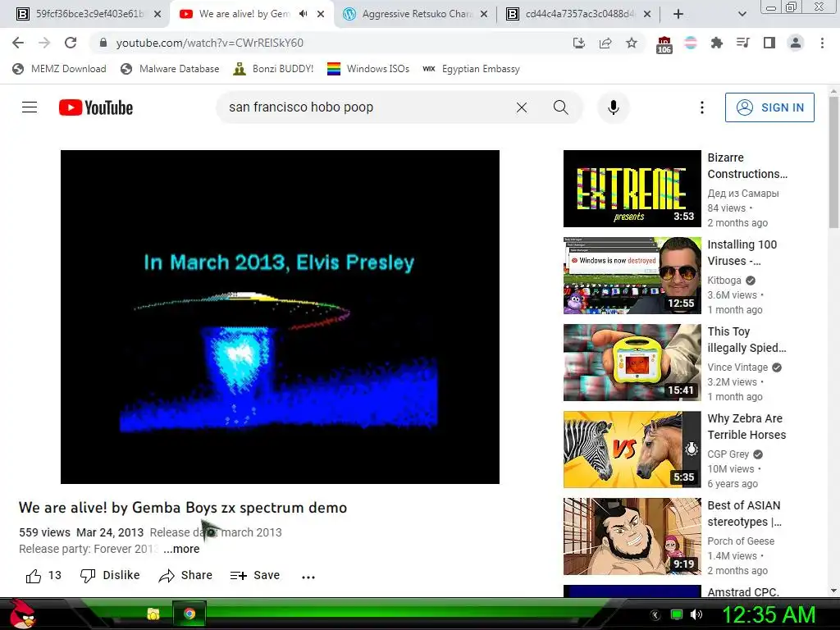Open the Best of ASIAN stereotypes thumbnail

coord(632,536)
